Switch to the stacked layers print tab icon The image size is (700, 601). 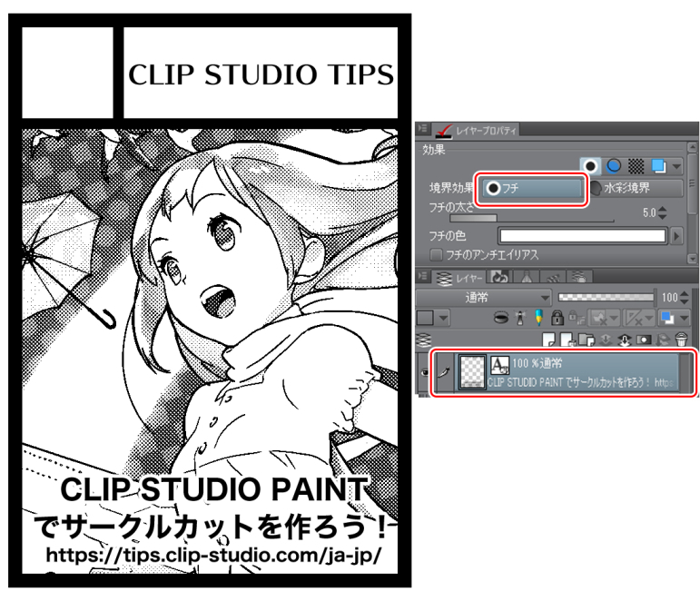579,277
